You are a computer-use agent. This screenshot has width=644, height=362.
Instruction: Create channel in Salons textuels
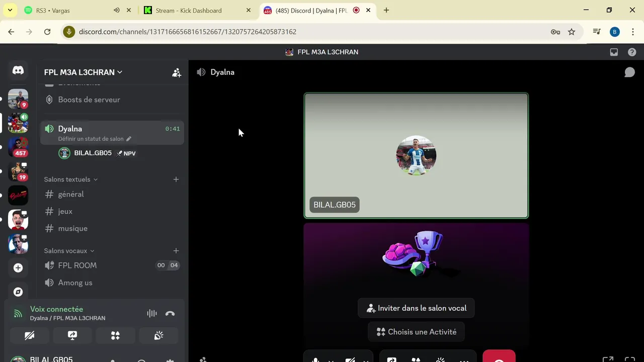176,179
